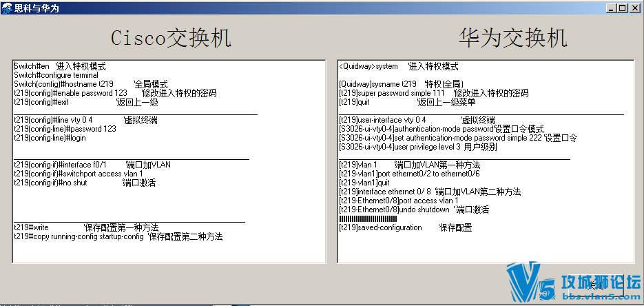The width and height of the screenshot is (644, 306).
Task: Click the 思科与华为 window title icon
Action: 7,8
